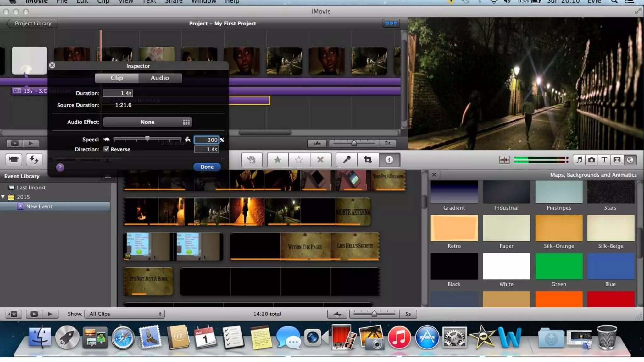Adjust project thumbnail zoom slider

click(354, 143)
